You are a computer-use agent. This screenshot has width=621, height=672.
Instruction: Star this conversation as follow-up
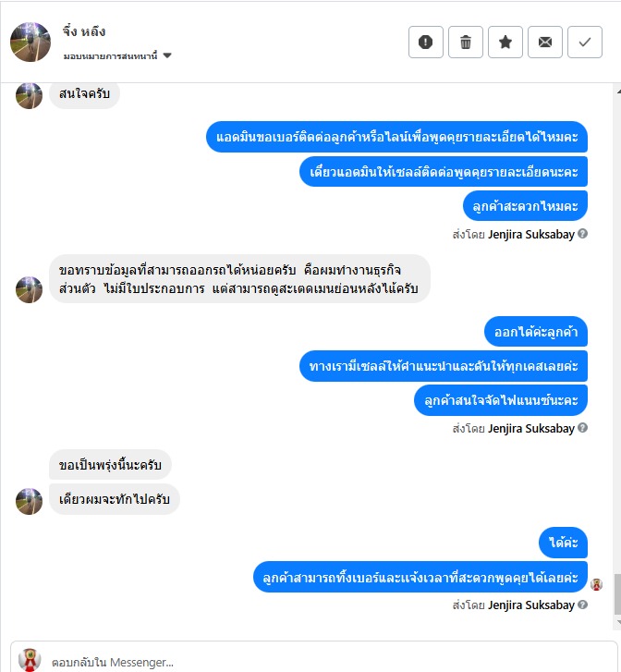[505, 42]
